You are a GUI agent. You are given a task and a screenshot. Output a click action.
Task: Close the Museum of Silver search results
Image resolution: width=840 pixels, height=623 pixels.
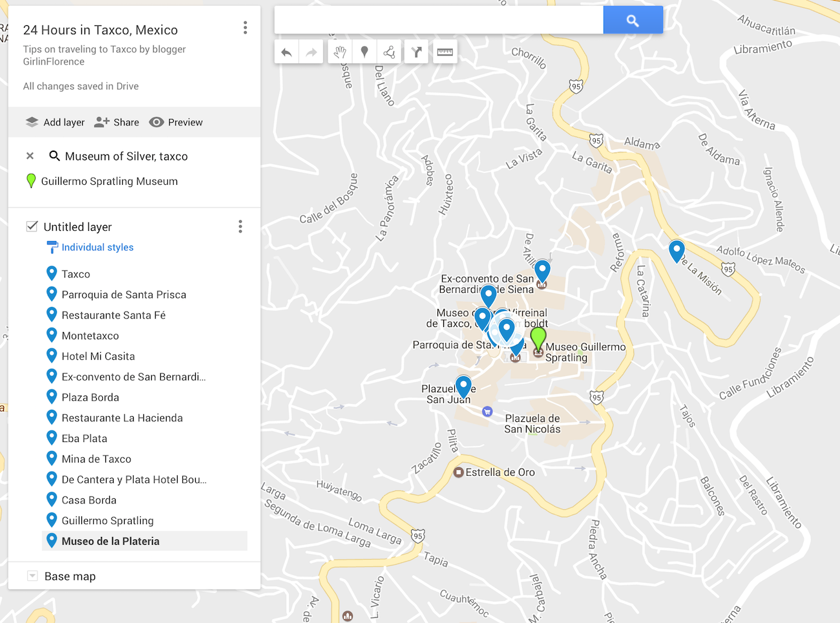pyautogui.click(x=30, y=156)
